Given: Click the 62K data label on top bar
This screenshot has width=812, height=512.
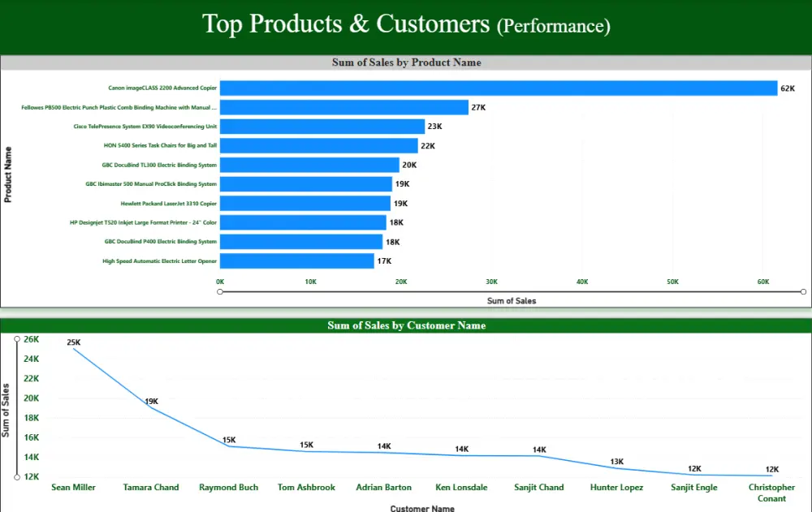Looking at the screenshot, I should click(x=787, y=88).
